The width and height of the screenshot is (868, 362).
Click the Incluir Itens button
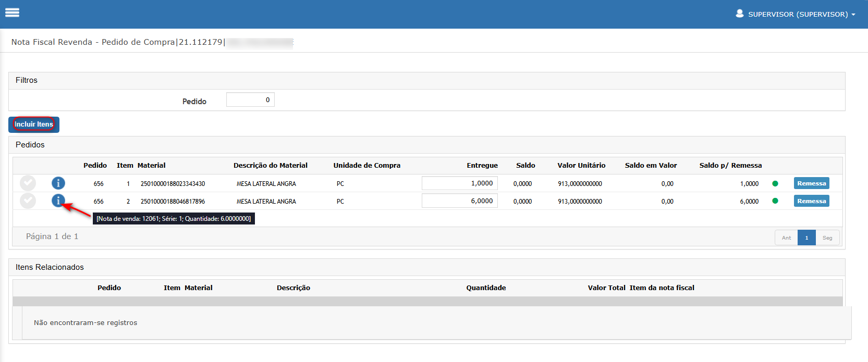coord(34,124)
